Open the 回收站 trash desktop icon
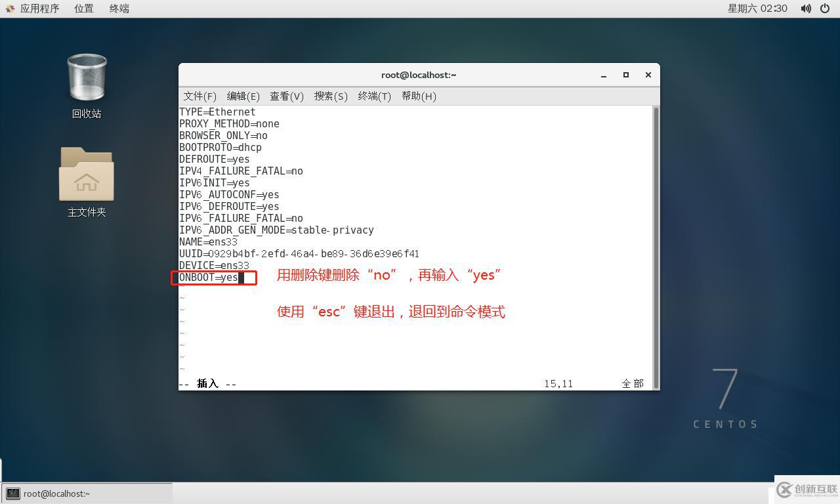The width and height of the screenshot is (840, 504). 87,85
